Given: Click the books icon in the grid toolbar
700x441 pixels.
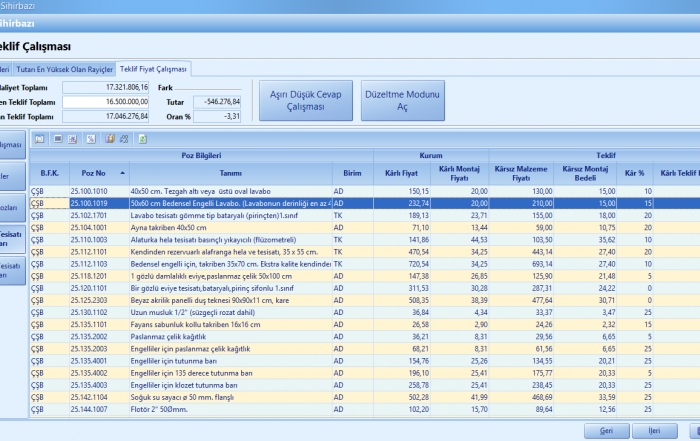Looking at the screenshot, I should [109, 138].
